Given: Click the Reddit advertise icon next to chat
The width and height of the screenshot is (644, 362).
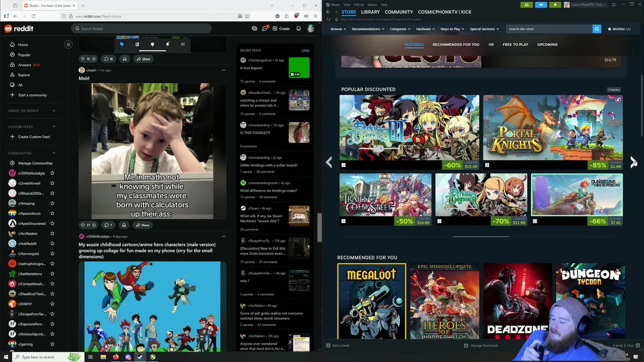Looking at the screenshot, I should 255,29.
